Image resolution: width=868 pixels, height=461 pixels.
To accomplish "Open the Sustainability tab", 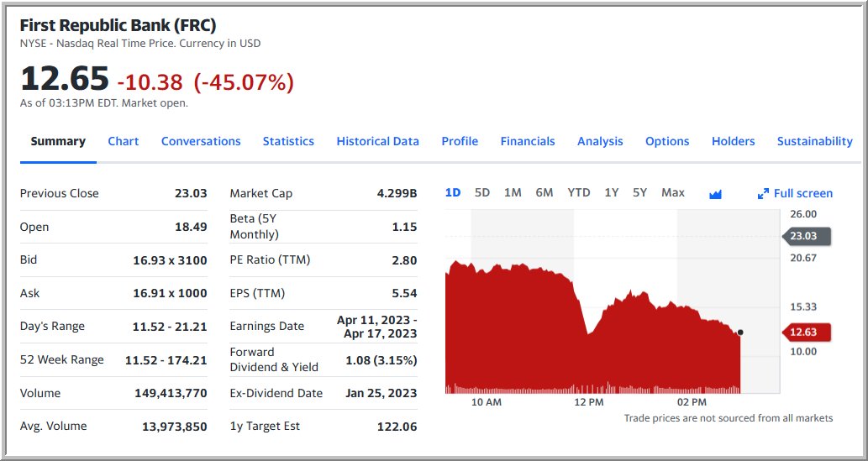I will tap(815, 141).
